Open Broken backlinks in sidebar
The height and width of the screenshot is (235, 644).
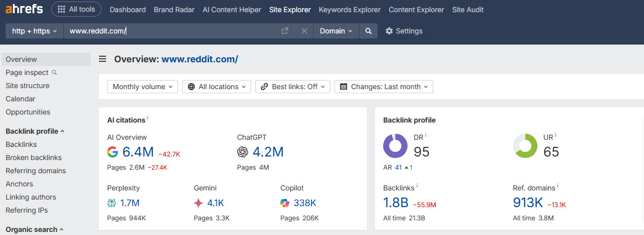pyautogui.click(x=33, y=158)
